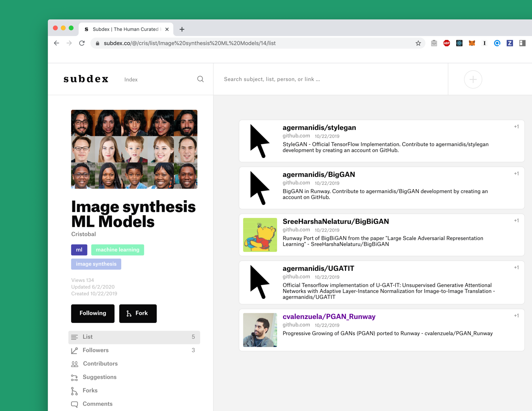Open the Suggestions icon in the sidebar
This screenshot has height=411, width=532.
74,377
